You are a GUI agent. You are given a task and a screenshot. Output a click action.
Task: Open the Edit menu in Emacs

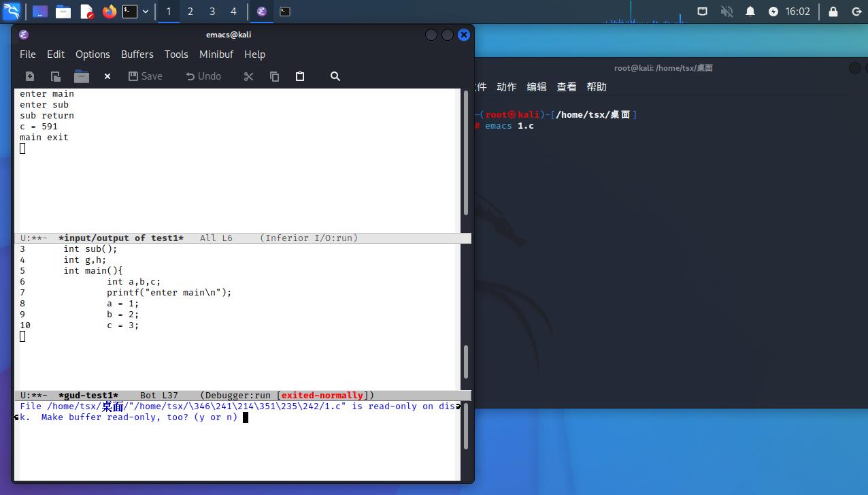pyautogui.click(x=56, y=54)
